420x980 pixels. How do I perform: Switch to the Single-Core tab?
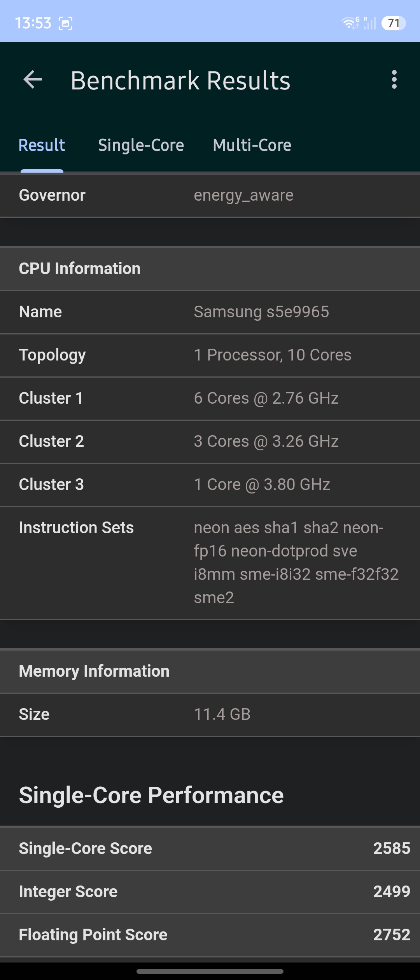141,145
